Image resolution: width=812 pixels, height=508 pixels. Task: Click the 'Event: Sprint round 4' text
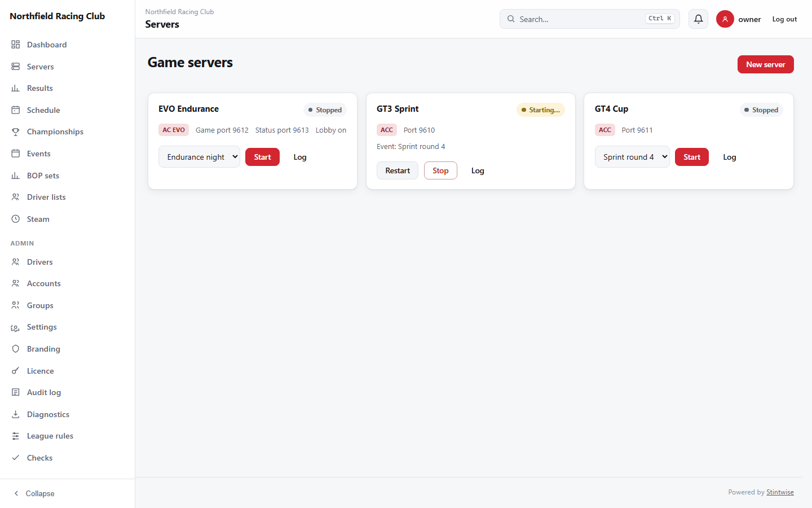(x=411, y=147)
